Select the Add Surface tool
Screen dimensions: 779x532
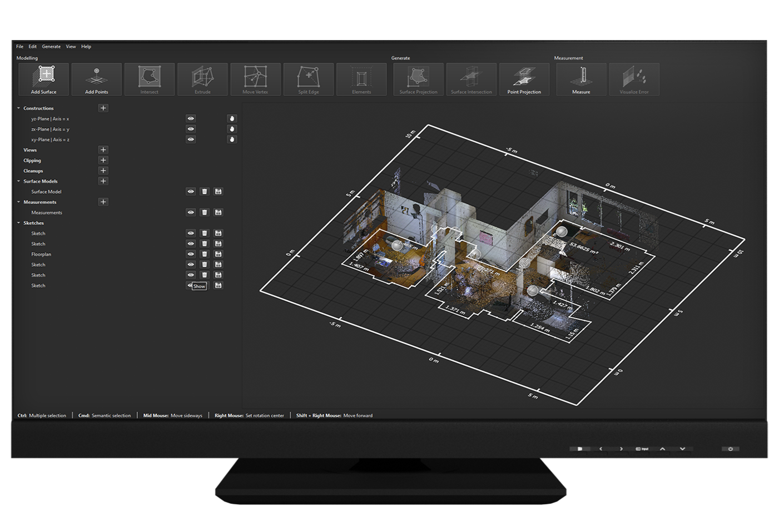(x=43, y=79)
